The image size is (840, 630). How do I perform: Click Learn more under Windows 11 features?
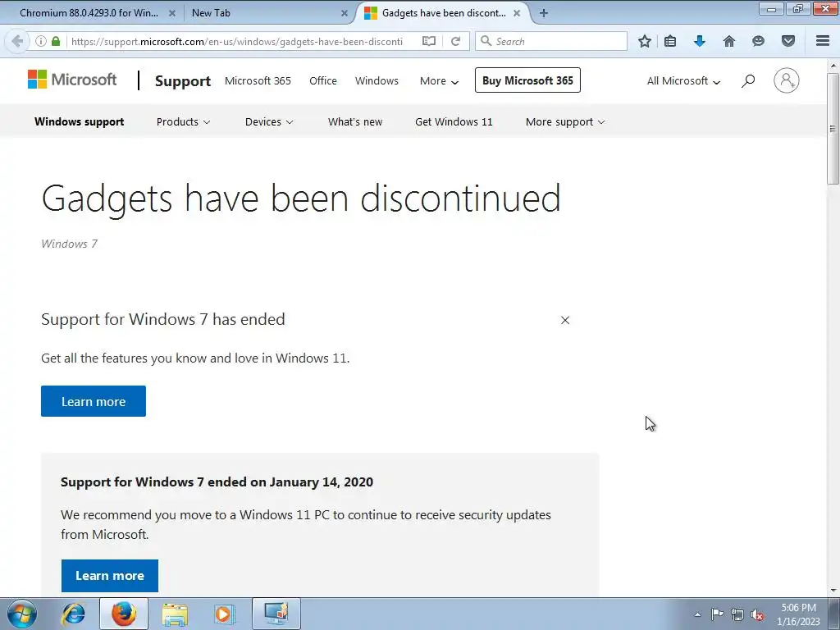tap(94, 401)
